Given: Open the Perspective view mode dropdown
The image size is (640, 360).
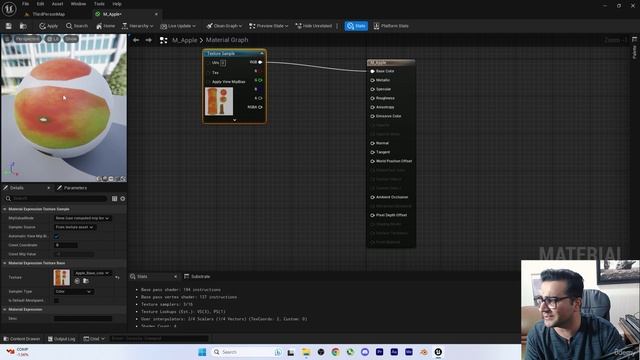Looking at the screenshot, I should [x=27, y=39].
